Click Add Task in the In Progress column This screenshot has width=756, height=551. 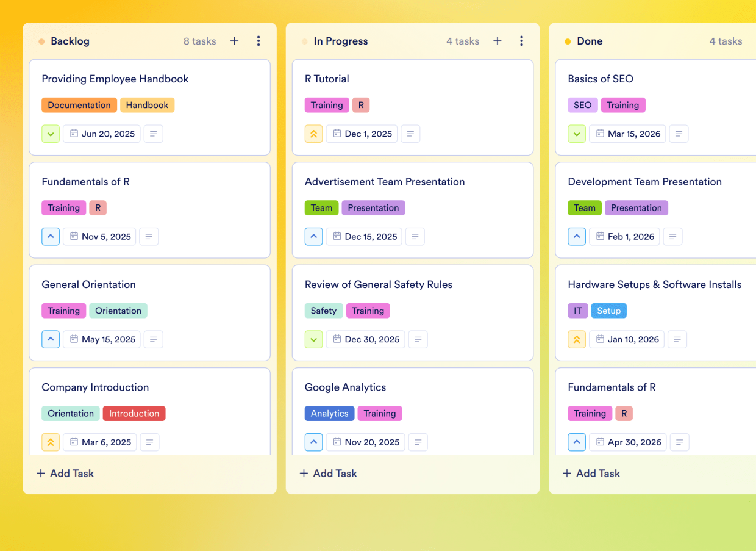[x=328, y=473]
